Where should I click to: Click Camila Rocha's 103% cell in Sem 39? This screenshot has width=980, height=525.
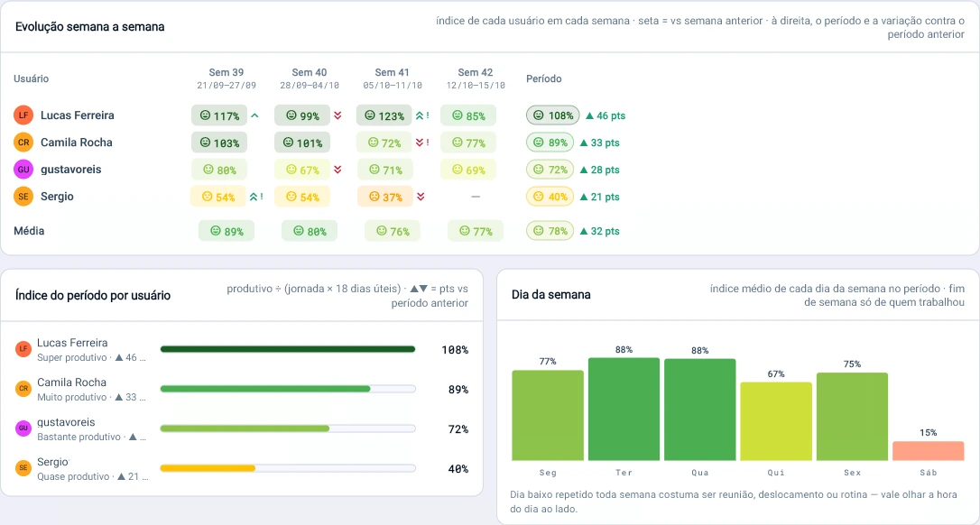(x=219, y=143)
